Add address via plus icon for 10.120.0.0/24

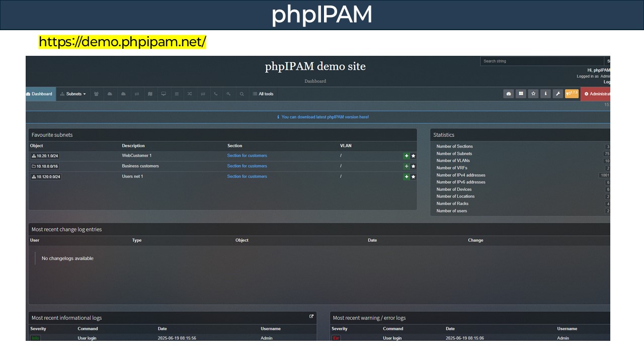pyautogui.click(x=407, y=176)
